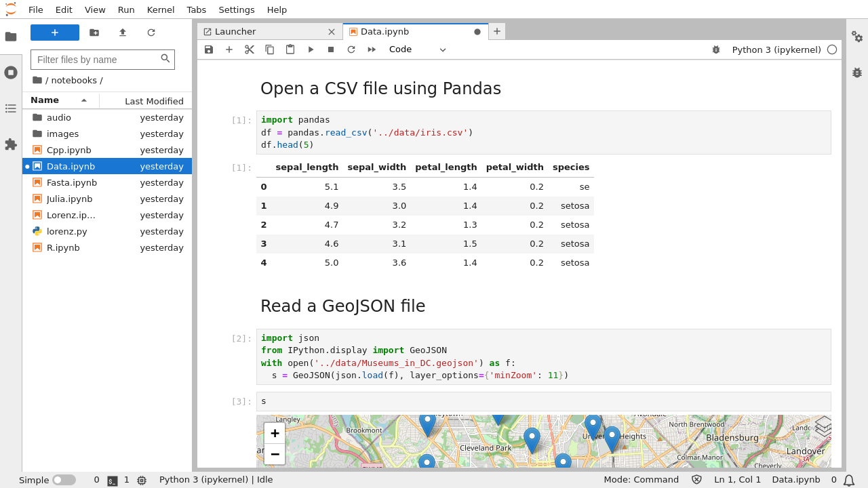Sort files by Name column

60,100
